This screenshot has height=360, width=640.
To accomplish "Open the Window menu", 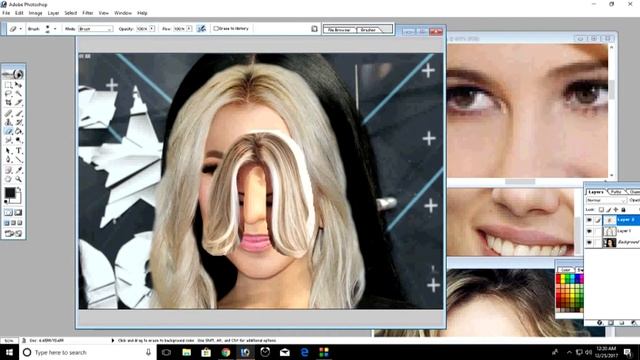I will [x=123, y=13].
